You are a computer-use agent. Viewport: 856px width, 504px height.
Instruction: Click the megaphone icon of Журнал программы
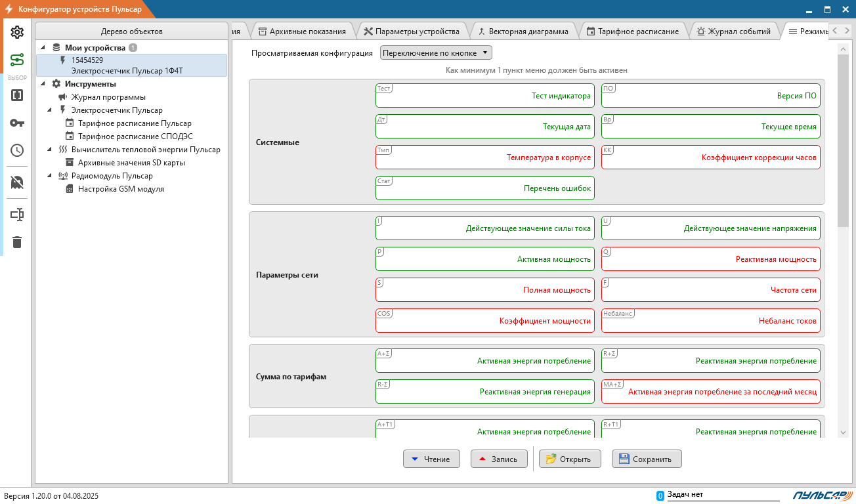click(x=63, y=97)
